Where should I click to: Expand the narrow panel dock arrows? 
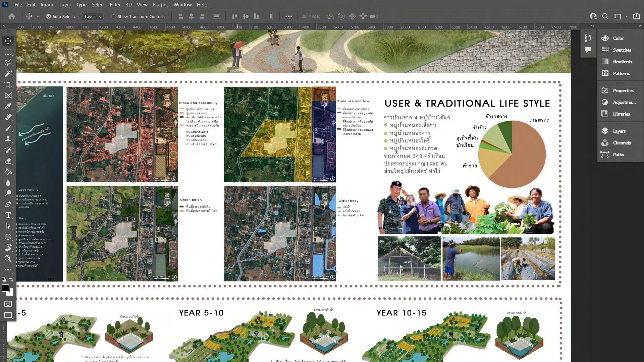[592, 26]
